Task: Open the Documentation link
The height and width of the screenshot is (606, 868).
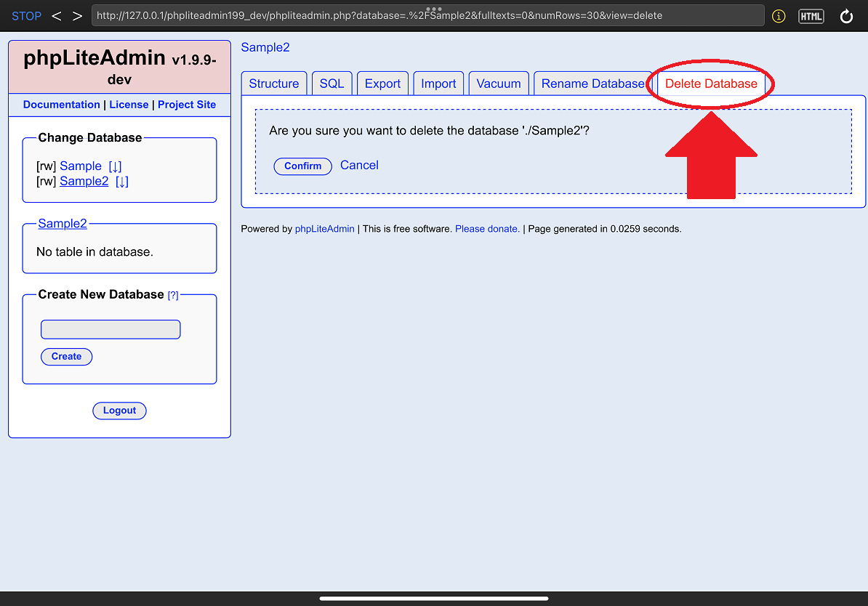Action: [62, 105]
